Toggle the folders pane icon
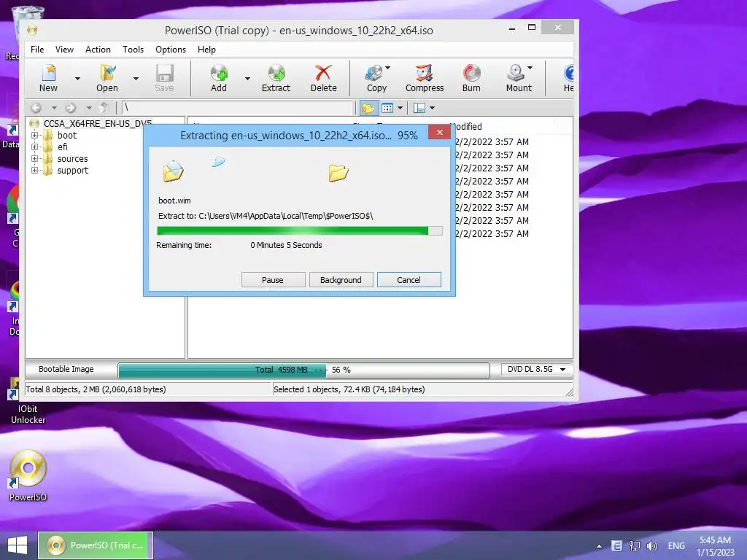This screenshot has height=560, width=747. tap(368, 108)
